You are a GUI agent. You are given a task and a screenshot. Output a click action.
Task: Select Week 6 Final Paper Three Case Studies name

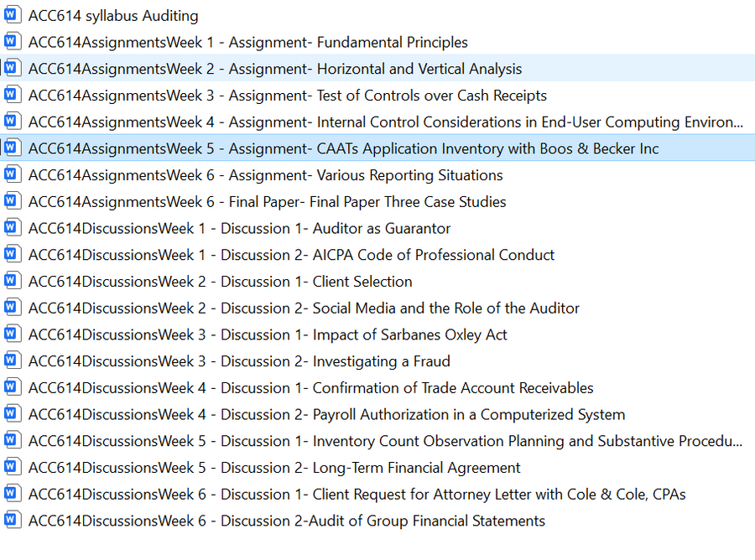click(268, 201)
